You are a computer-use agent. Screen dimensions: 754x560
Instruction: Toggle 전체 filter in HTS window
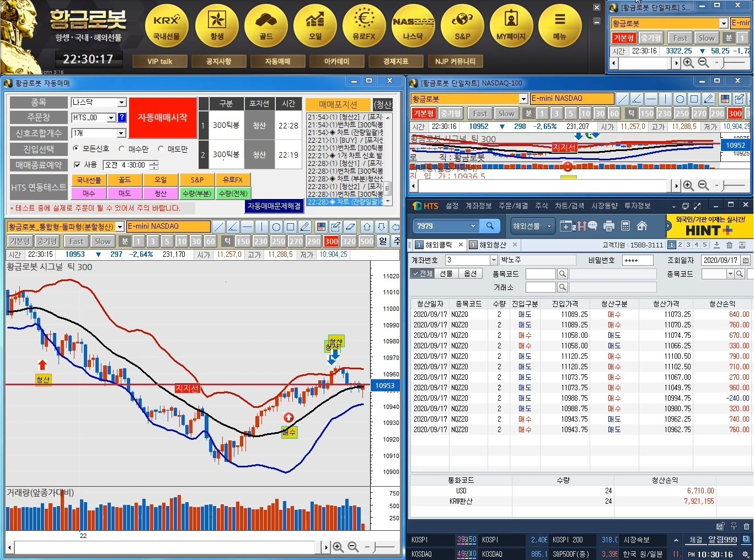[x=423, y=273]
